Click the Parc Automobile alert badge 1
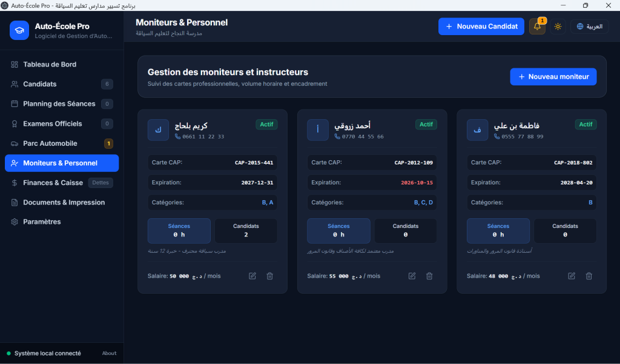The width and height of the screenshot is (620, 364). coord(108,143)
